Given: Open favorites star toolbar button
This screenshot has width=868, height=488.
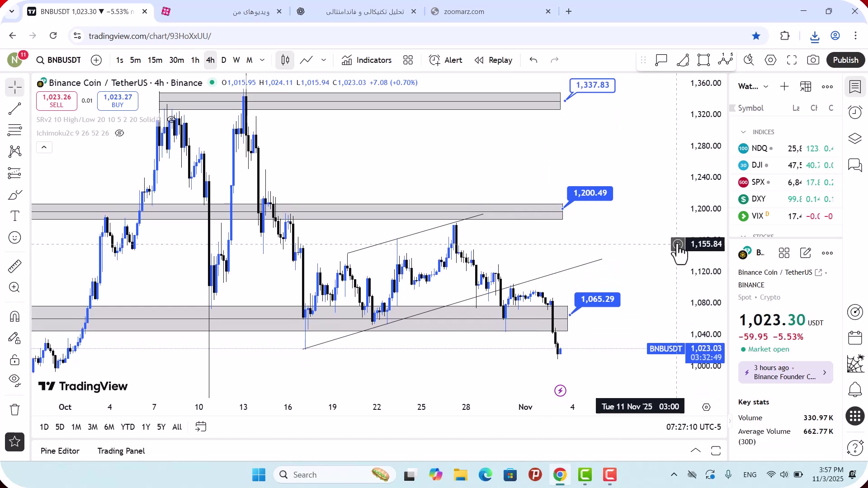Looking at the screenshot, I should click(x=14, y=442).
